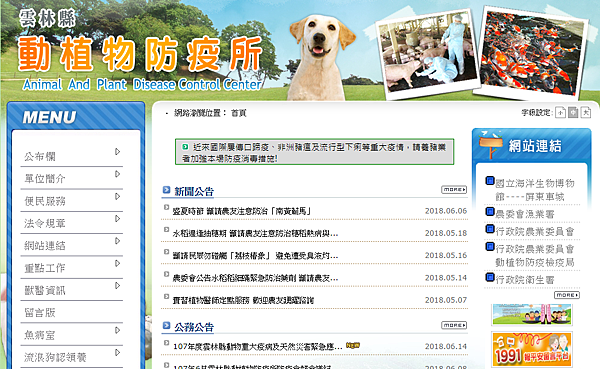
Task: Click the pig farm photo in header
Action: pyautogui.click(x=428, y=54)
